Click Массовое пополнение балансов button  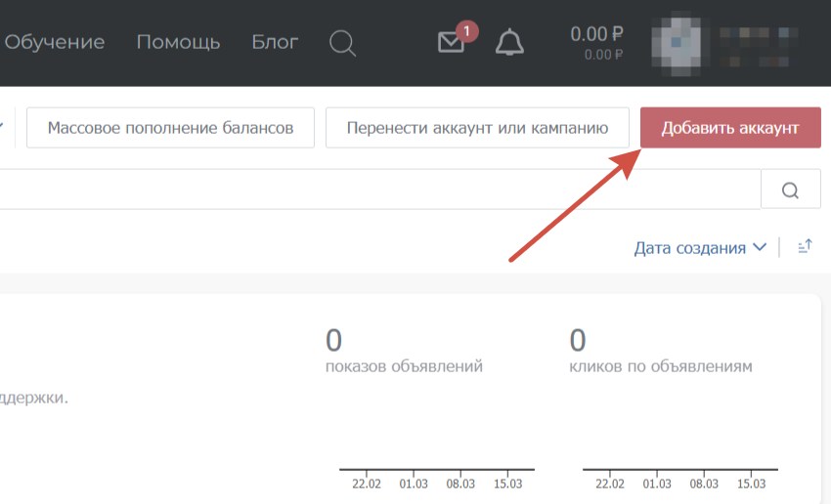pyautogui.click(x=170, y=128)
